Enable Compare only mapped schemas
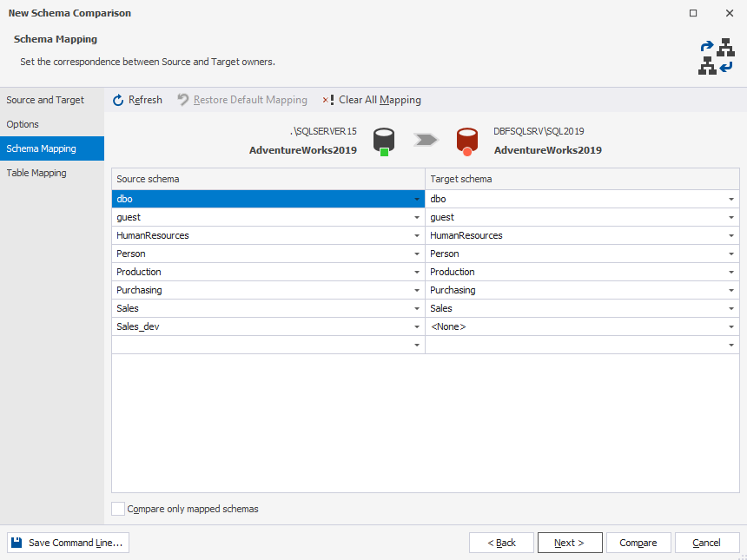 118,509
